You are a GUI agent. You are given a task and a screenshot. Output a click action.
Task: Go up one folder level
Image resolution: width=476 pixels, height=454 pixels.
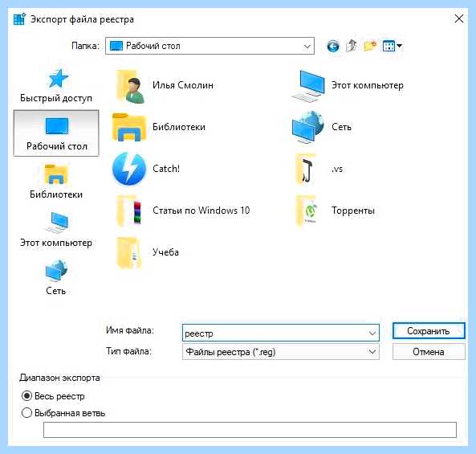coord(352,46)
